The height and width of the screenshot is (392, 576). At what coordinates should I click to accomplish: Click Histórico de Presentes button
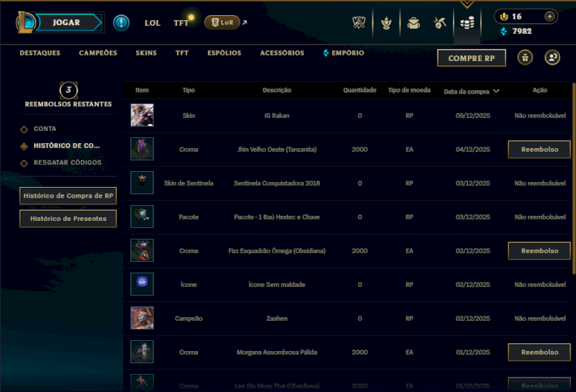68,219
